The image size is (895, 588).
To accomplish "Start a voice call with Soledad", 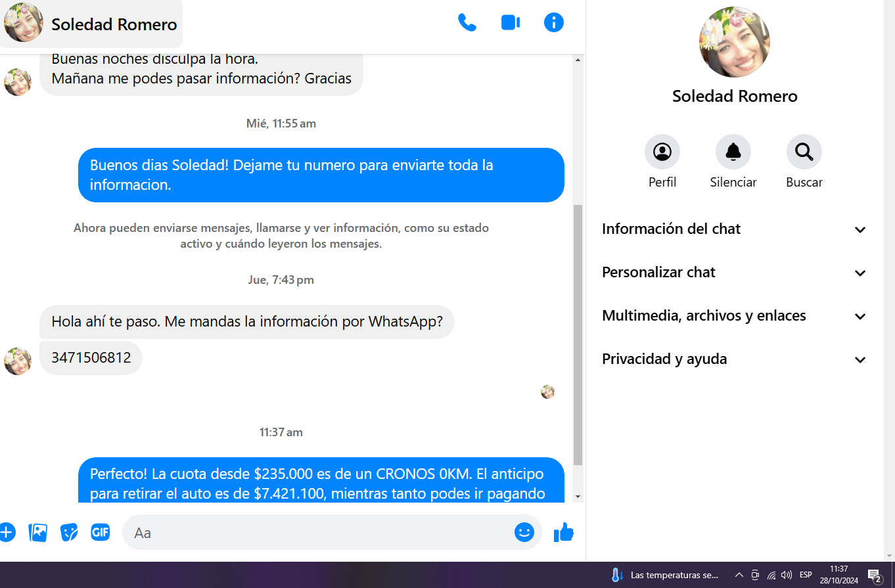I will (x=467, y=23).
